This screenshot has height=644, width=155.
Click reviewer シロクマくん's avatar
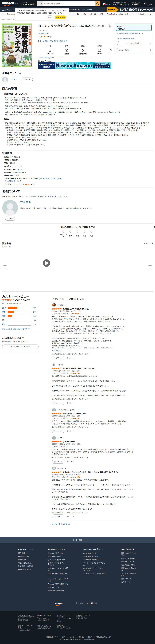point(54,468)
